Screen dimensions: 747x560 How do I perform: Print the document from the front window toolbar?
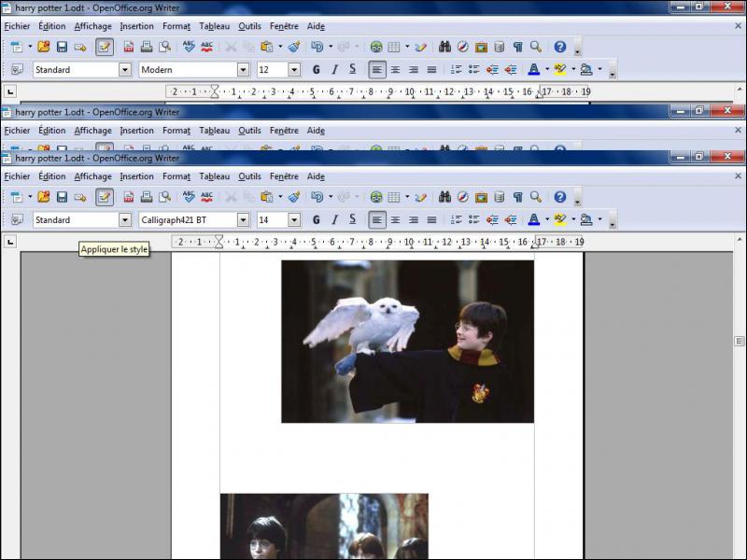[147, 197]
